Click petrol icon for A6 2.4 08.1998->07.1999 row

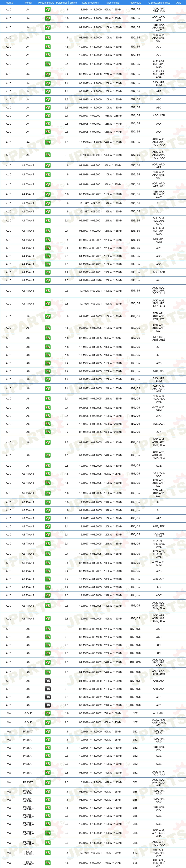[x=48, y=416]
